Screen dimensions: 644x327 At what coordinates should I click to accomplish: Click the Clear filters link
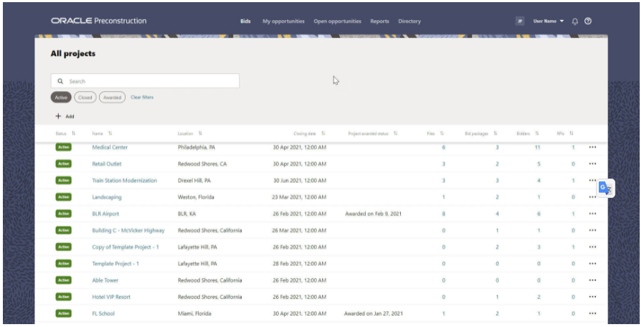coord(142,98)
